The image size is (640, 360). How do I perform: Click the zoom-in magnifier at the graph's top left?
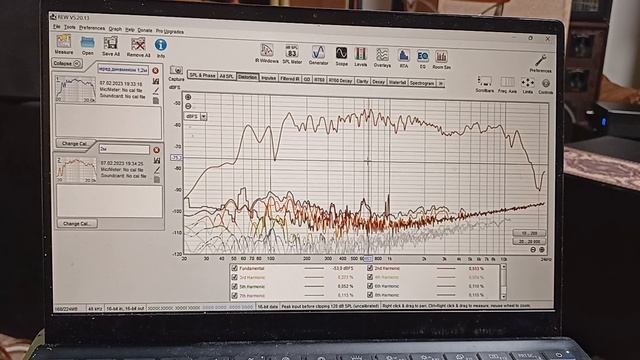point(188,97)
